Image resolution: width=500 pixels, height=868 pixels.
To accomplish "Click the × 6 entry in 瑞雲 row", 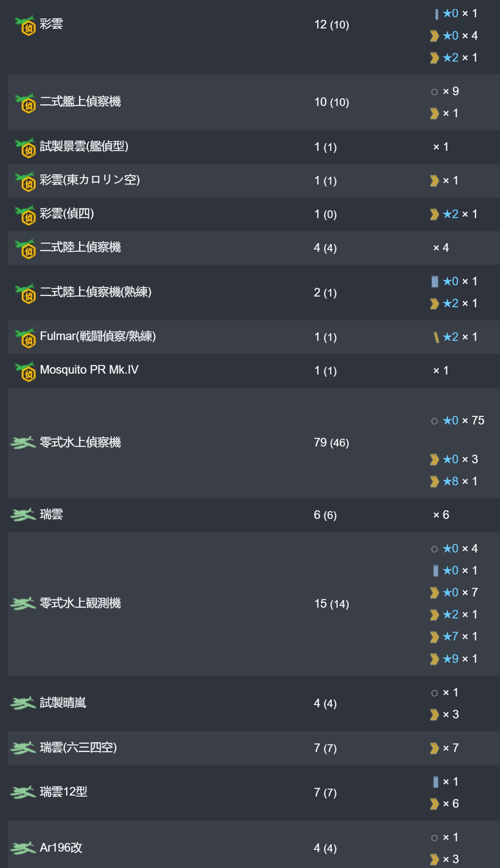I will [441, 515].
